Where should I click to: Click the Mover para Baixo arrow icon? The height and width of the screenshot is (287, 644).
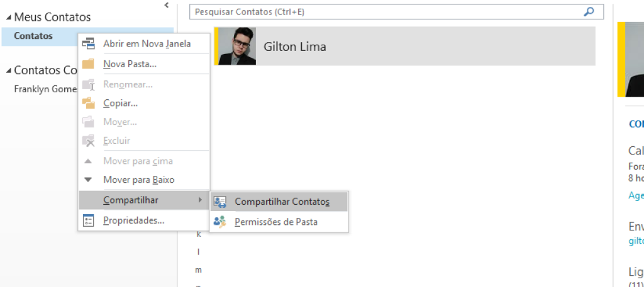point(88,180)
